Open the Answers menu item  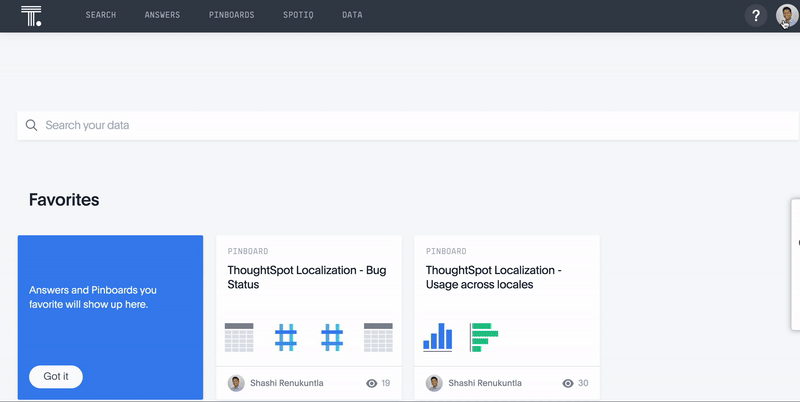point(162,15)
